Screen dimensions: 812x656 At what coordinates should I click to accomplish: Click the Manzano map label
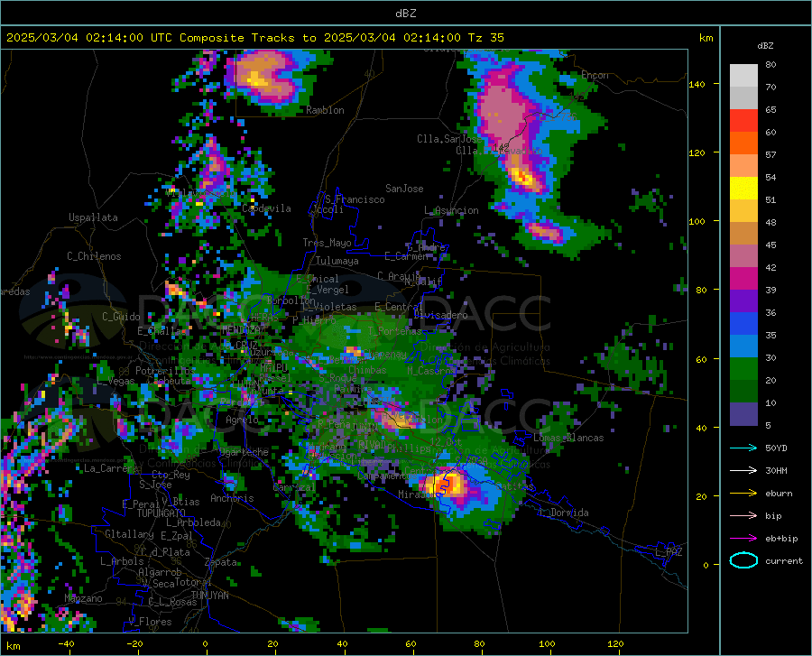click(x=83, y=598)
